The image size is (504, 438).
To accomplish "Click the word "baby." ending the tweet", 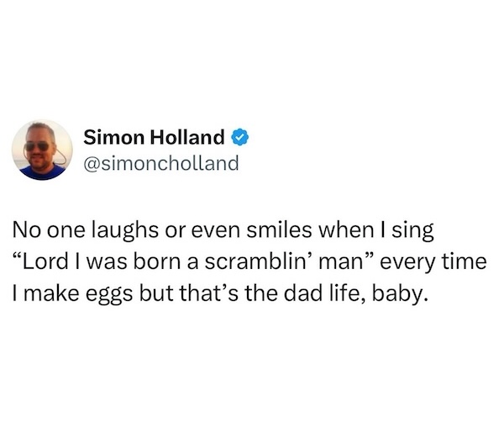I will pos(400,294).
